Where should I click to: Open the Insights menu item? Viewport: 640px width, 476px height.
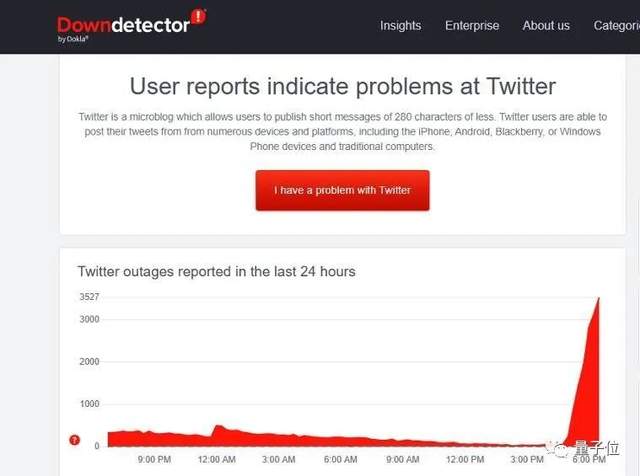401,25
